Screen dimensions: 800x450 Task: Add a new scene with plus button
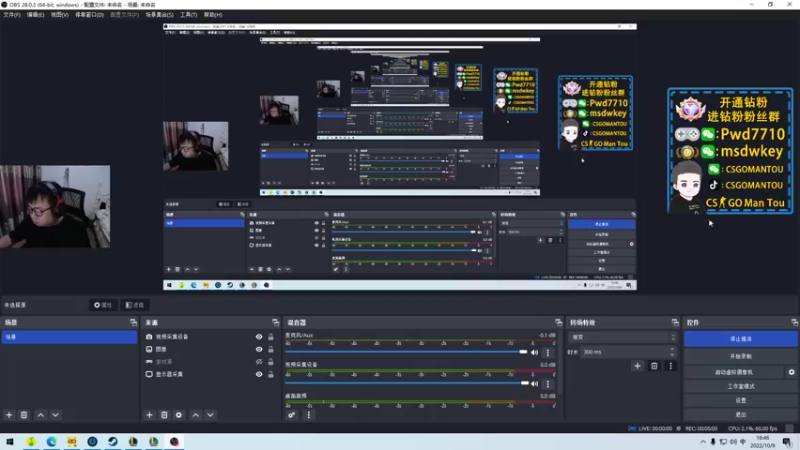coord(9,415)
